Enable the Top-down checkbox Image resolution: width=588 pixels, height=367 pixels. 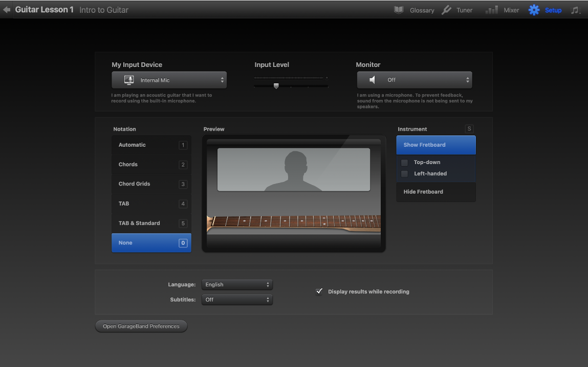click(404, 163)
